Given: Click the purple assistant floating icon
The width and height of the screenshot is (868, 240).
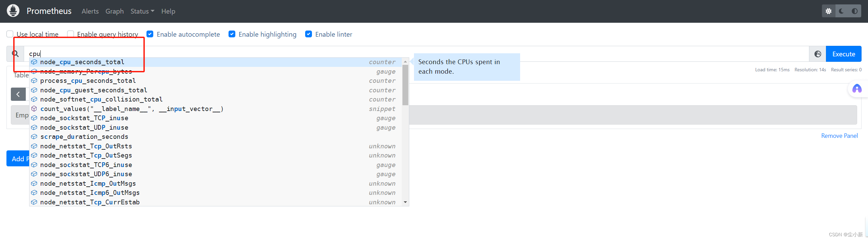Looking at the screenshot, I should pyautogui.click(x=857, y=89).
